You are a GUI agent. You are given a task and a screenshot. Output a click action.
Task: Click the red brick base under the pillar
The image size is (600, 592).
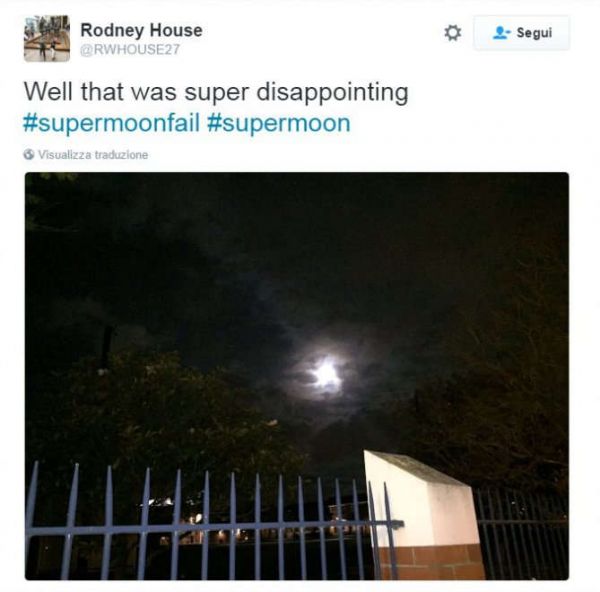432,563
